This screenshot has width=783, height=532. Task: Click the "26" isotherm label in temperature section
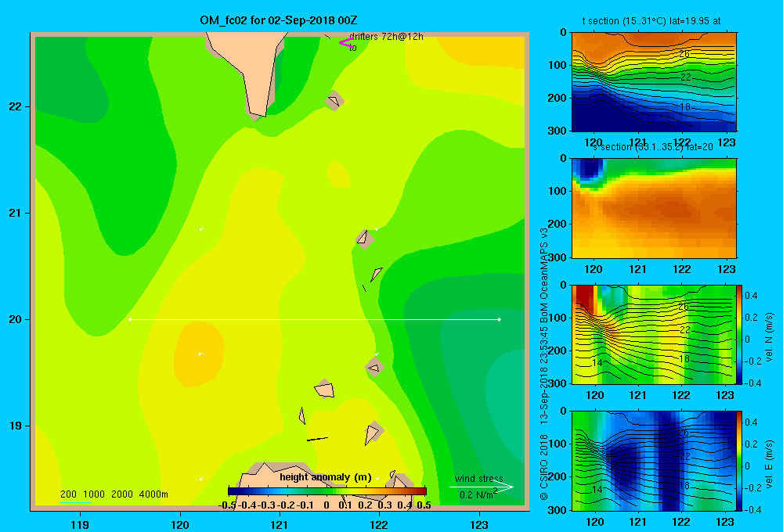(684, 54)
